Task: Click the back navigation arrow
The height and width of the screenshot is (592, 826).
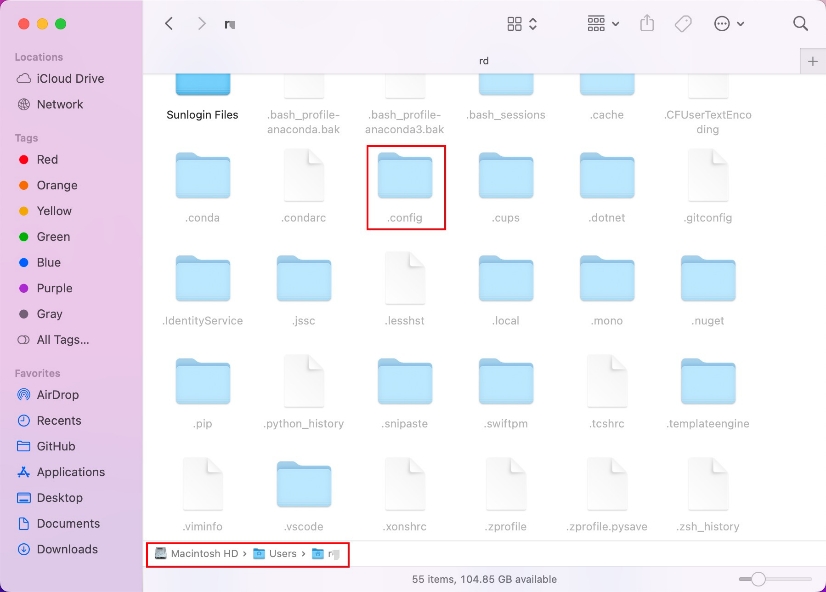Action: click(169, 23)
